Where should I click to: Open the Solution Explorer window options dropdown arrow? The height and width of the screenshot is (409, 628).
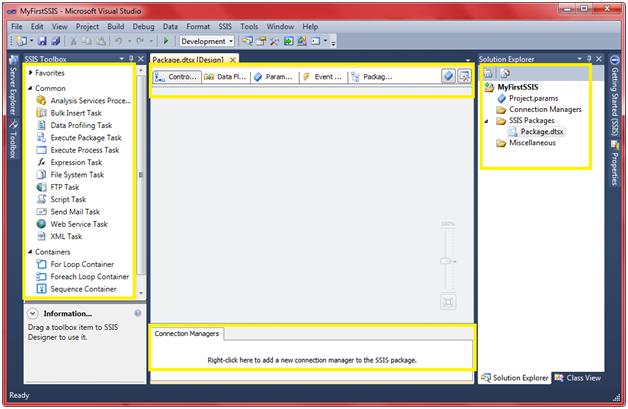click(579, 59)
